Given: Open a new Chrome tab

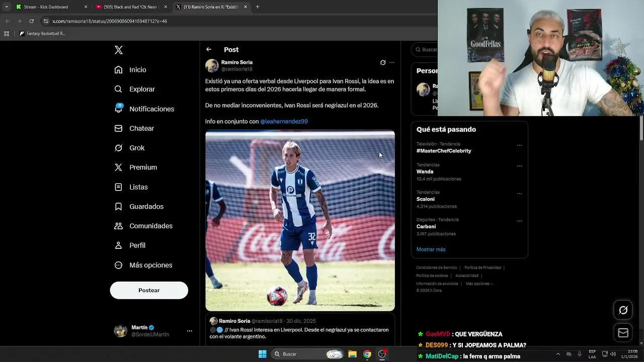Looking at the screenshot, I should pos(258,7).
